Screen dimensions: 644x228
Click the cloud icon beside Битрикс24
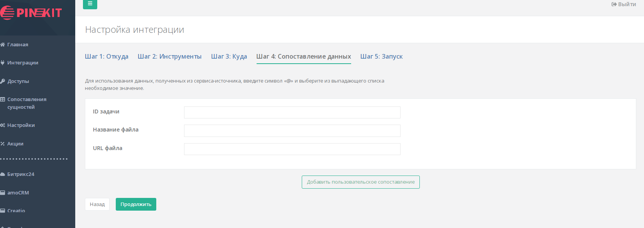(x=3, y=174)
